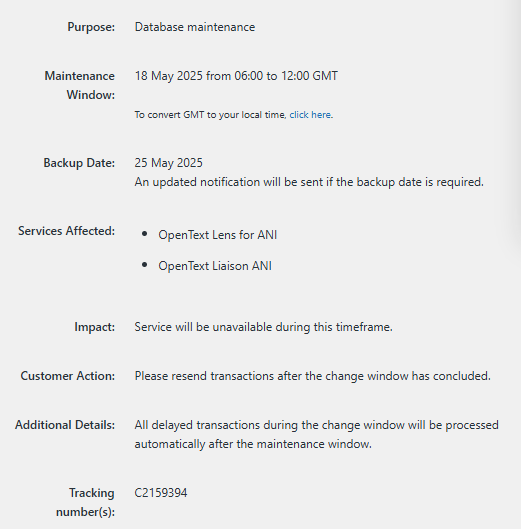Click the Services Affected label
This screenshot has height=529, width=521.
pyautogui.click(x=66, y=231)
